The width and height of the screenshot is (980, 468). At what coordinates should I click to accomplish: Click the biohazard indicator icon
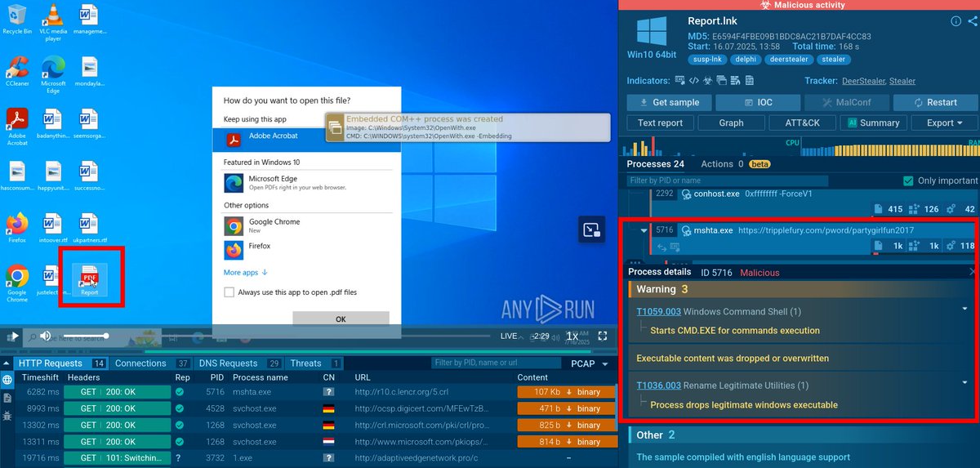(710, 81)
